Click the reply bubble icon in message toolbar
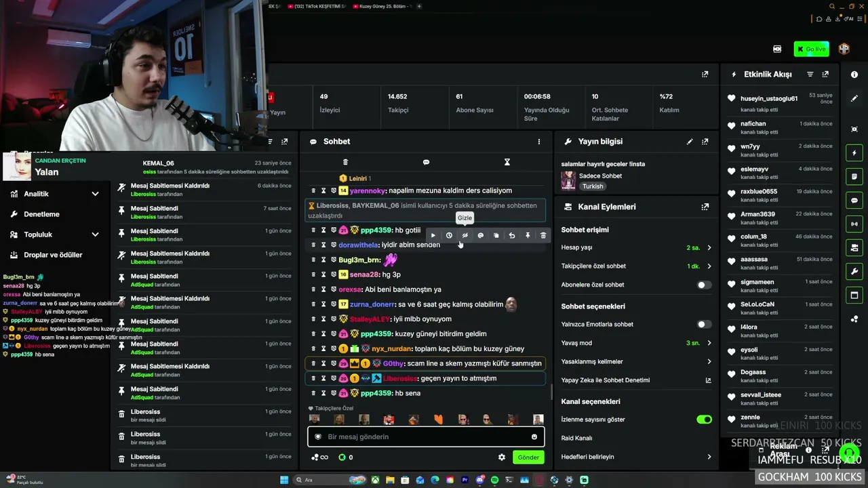The image size is (868, 488). coord(481,235)
